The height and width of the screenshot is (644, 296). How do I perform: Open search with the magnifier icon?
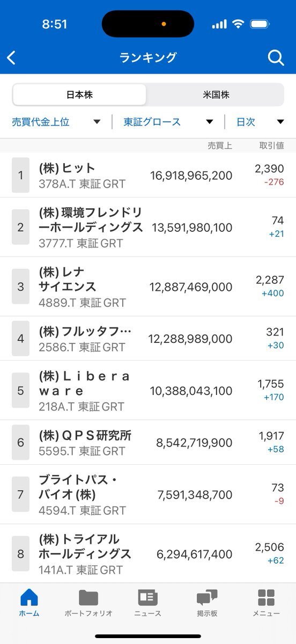276,58
